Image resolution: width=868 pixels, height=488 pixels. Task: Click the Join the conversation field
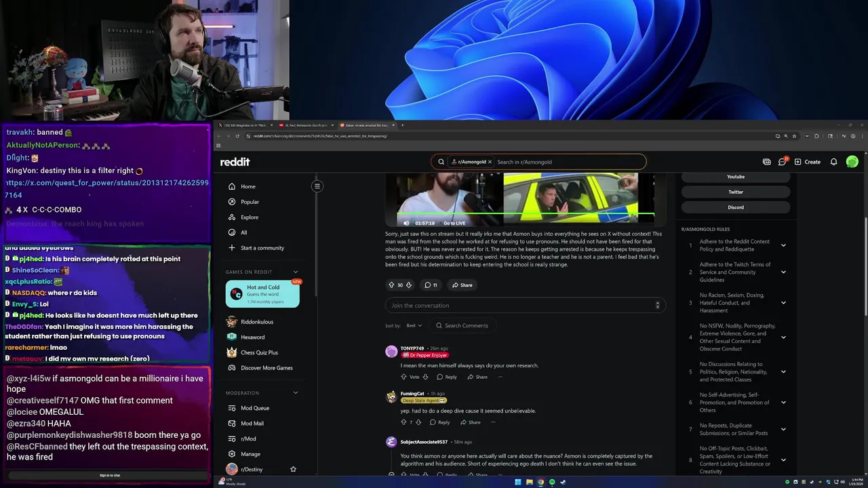526,306
